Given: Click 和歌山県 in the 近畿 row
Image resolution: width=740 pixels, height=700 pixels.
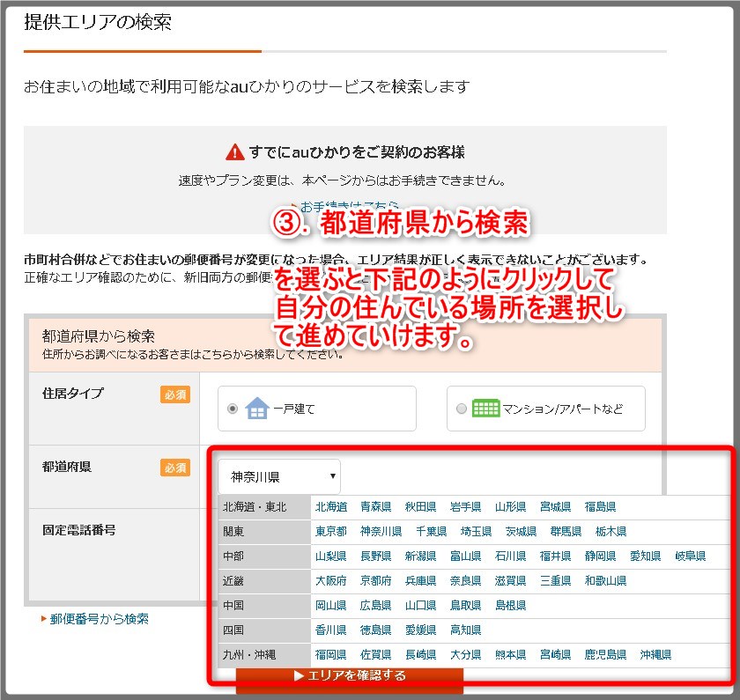Looking at the screenshot, I should coord(605,580).
